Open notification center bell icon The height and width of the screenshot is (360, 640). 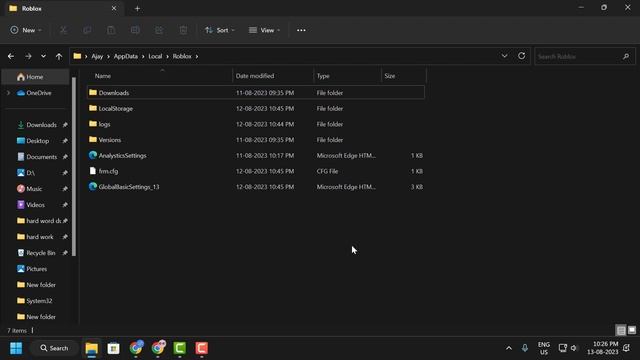[627, 348]
